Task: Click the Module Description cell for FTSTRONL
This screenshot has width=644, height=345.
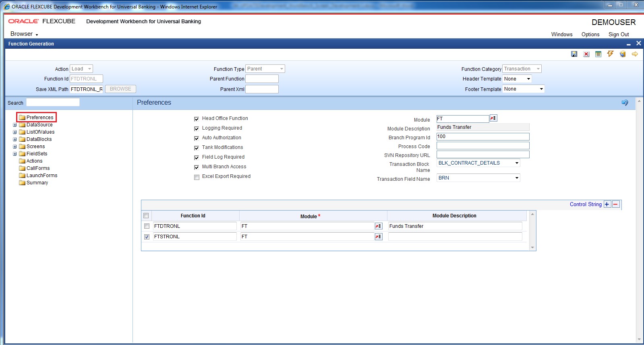Action: [x=455, y=237]
